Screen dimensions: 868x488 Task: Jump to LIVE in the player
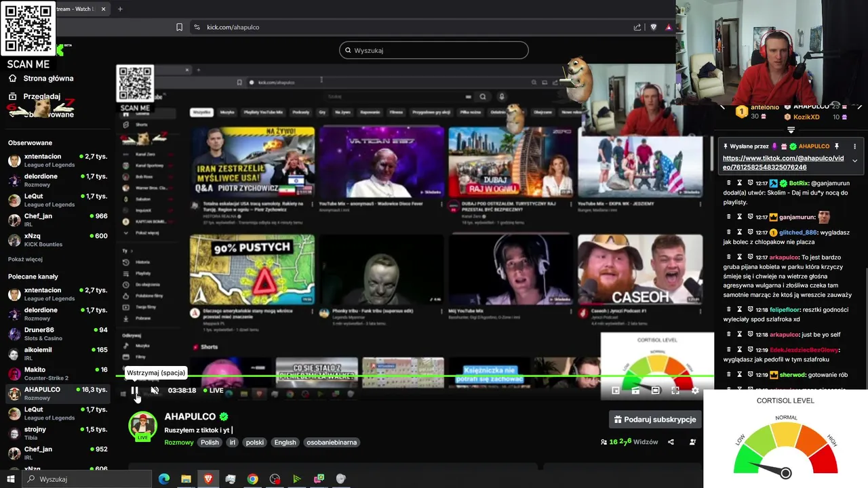(x=214, y=390)
